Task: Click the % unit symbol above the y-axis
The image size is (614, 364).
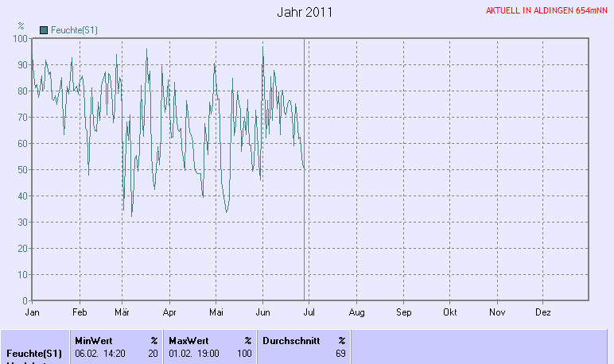Action: coord(21,26)
